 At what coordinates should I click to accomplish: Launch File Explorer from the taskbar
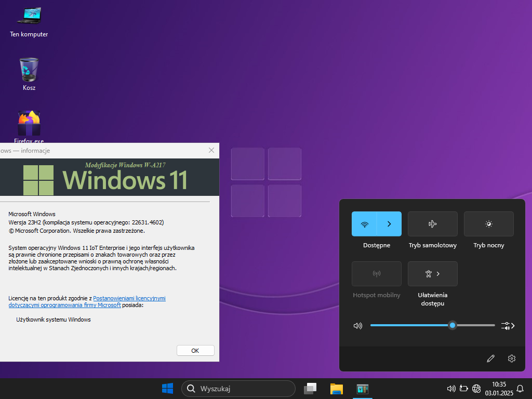(337, 388)
